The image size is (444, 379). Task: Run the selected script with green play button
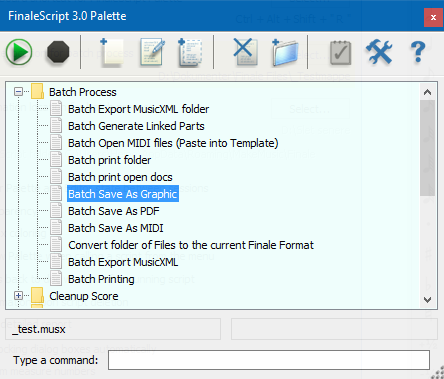pyautogui.click(x=19, y=52)
